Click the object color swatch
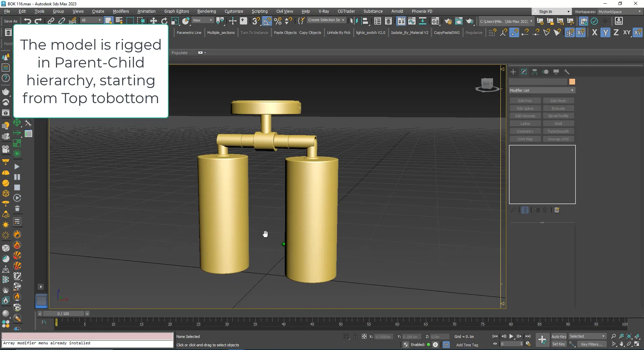Screen dimensions: 644x350 572,82
